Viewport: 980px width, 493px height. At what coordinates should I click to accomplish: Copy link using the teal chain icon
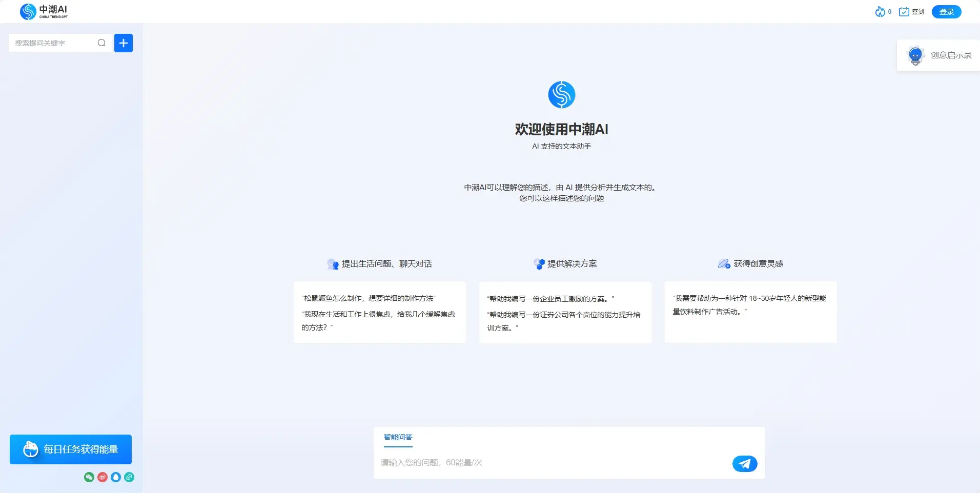(129, 477)
